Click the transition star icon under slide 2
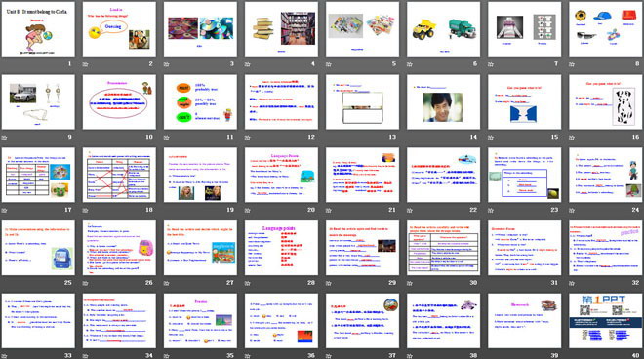Viewport: 644px width, 359px height. 86,64
